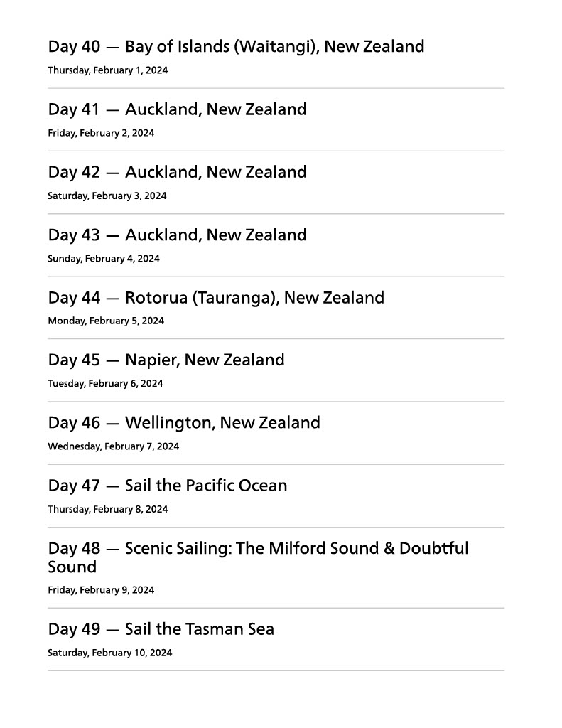This screenshot has height=728, width=562.
Task: Open Day 49 Sail the Tasman Sea
Action: click(161, 629)
